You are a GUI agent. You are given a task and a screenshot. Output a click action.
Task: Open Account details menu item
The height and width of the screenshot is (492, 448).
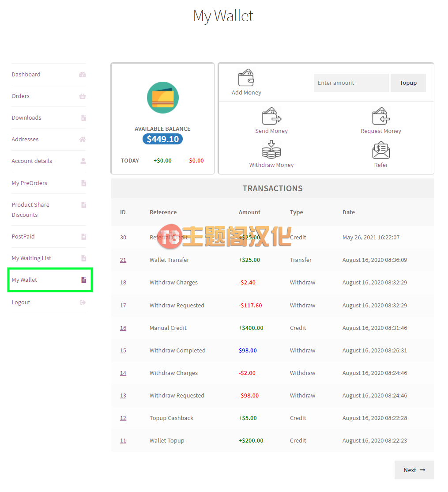coord(32,161)
